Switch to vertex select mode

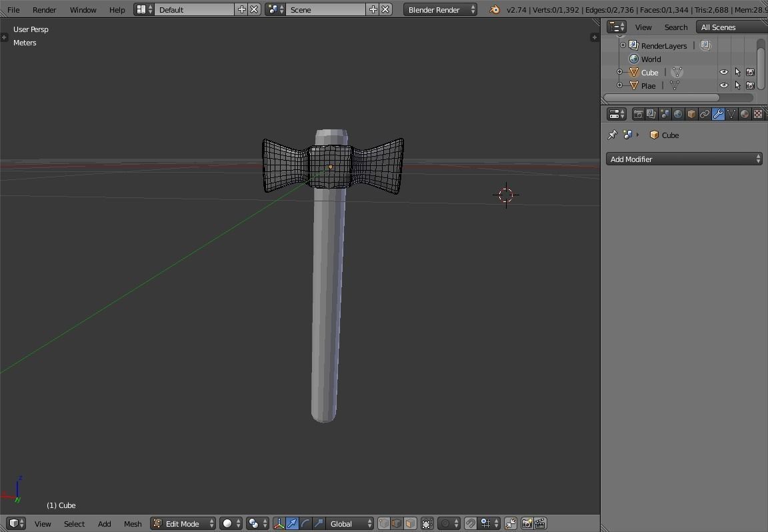383,524
